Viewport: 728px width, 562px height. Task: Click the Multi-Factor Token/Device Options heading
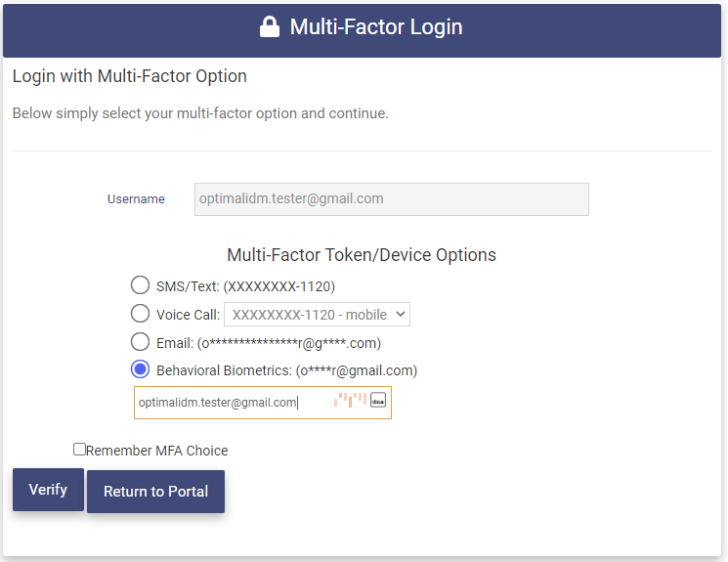coord(362,255)
